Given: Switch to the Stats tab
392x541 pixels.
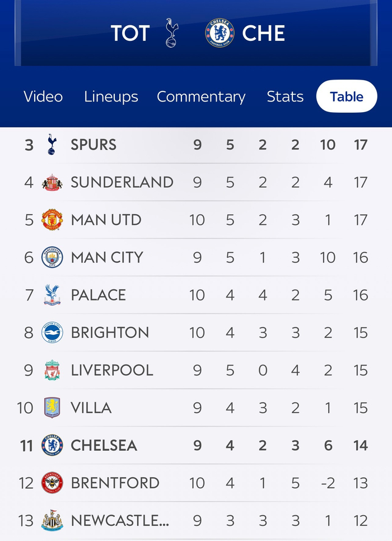Looking at the screenshot, I should point(285,96).
